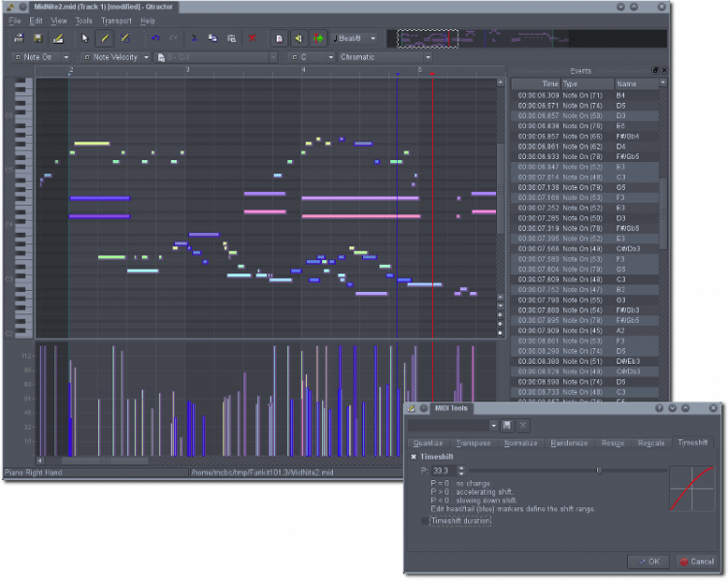Click the Events list vertical scrollbar

pyautogui.click(x=663, y=213)
